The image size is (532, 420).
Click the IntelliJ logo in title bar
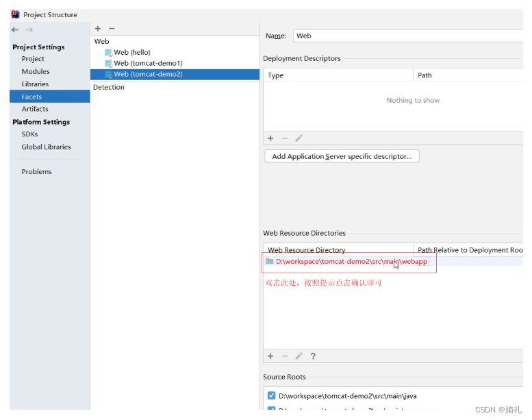pos(15,14)
